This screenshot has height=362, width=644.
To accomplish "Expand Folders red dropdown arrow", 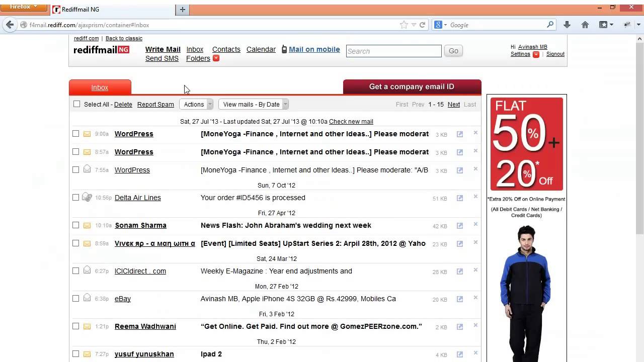I will (x=216, y=58).
